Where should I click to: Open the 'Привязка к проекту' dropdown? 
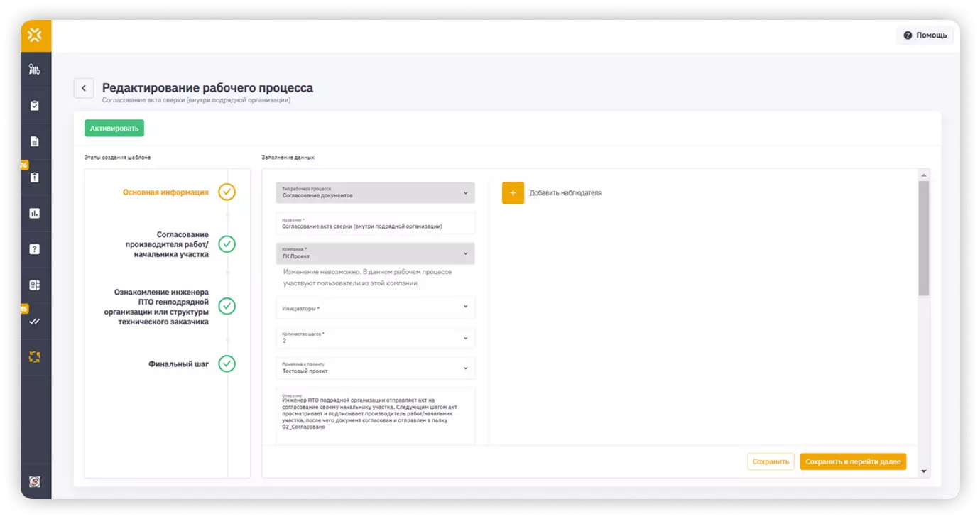(x=375, y=368)
